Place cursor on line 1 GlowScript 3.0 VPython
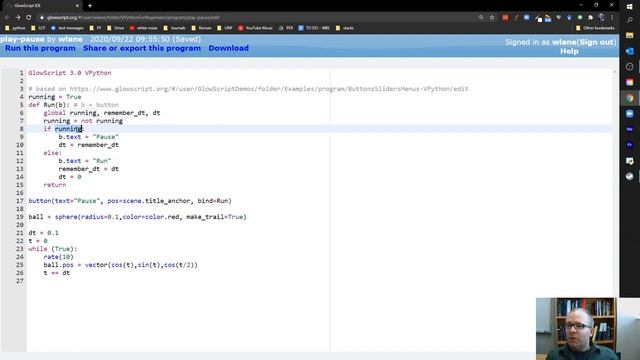This screenshot has width=640, height=360. tap(70, 73)
